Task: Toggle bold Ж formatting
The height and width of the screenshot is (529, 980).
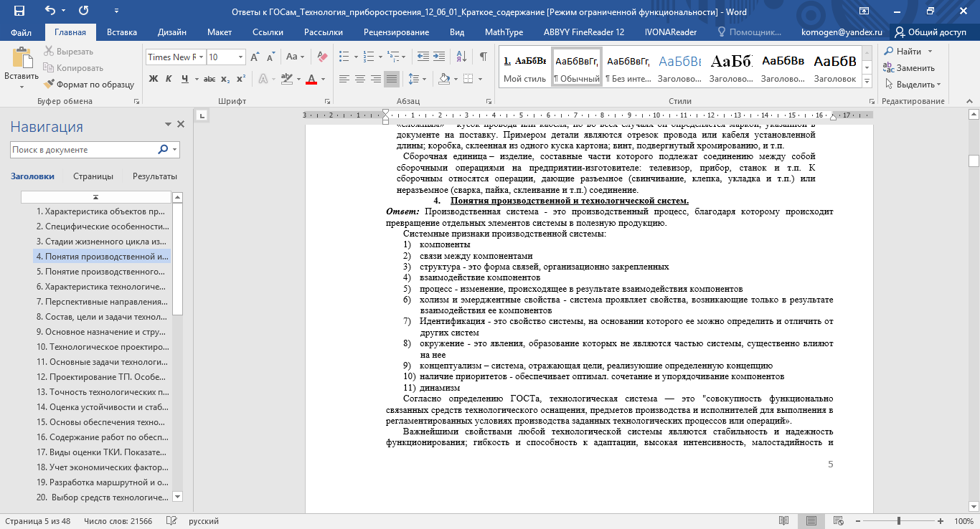Action: 154,79
